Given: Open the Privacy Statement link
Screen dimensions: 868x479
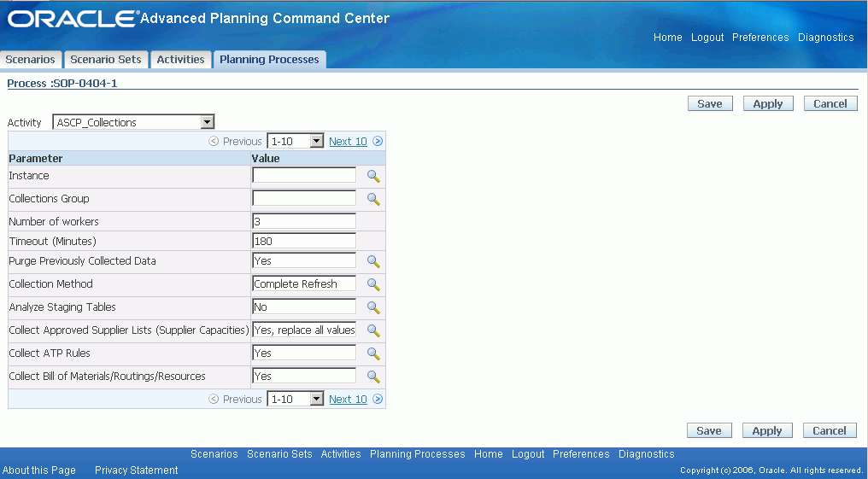Looking at the screenshot, I should point(136,470).
